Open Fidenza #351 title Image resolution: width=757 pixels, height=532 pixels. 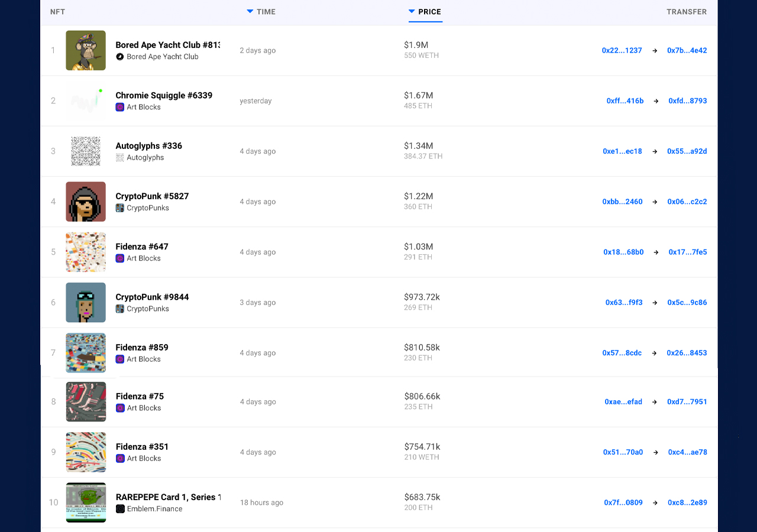142,446
